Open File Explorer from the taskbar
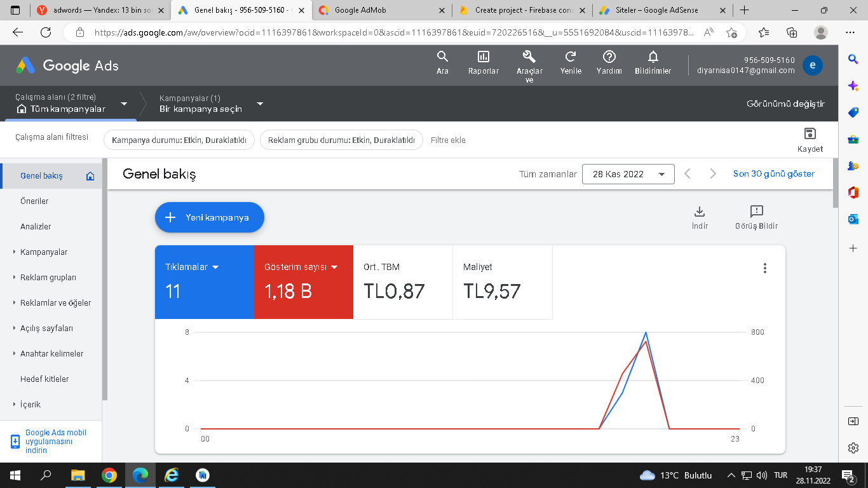 coord(78,475)
